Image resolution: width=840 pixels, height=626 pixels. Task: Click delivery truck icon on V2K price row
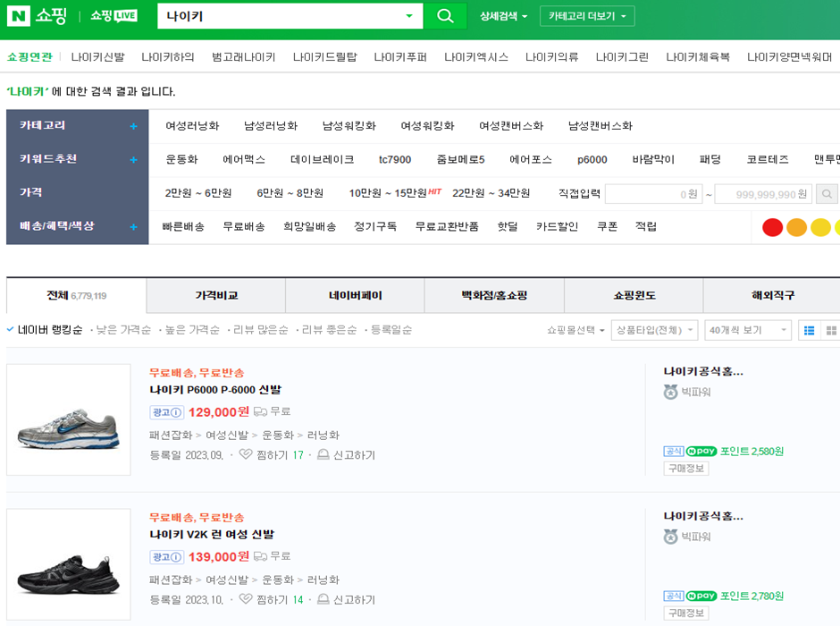(260, 556)
